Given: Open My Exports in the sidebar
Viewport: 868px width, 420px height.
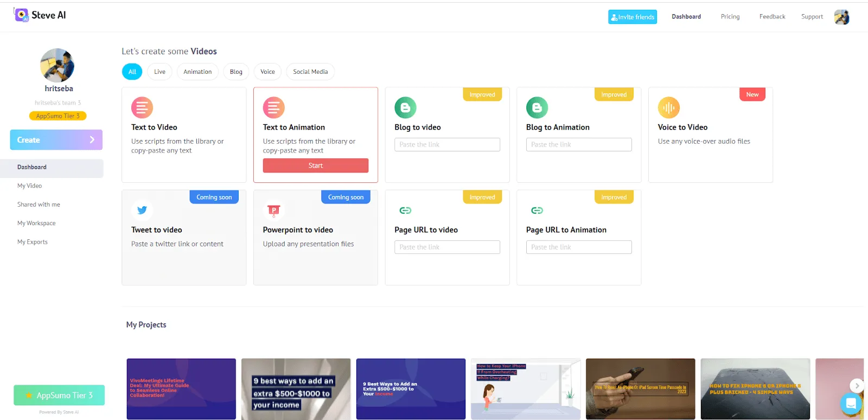Looking at the screenshot, I should pos(33,242).
